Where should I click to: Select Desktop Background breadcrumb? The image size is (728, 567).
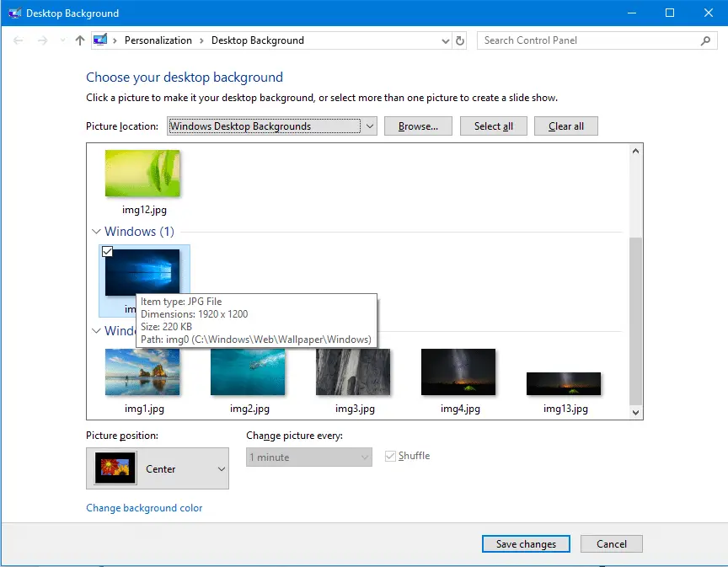click(x=258, y=40)
